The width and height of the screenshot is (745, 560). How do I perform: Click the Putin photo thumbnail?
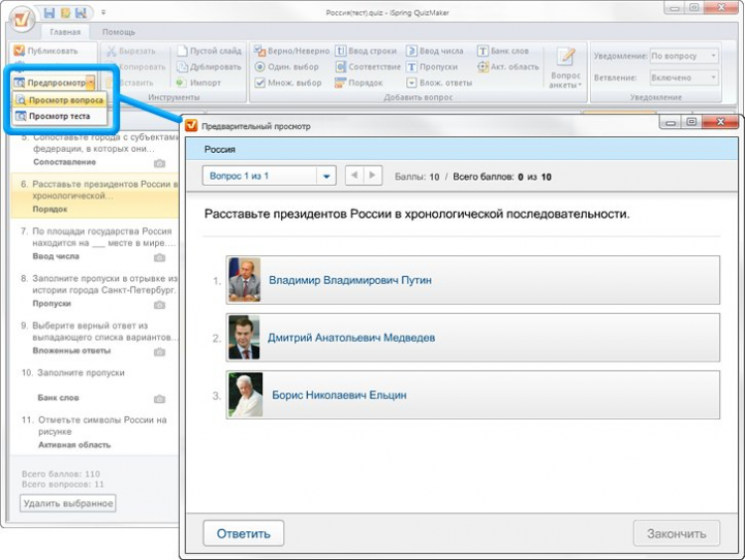tap(244, 280)
